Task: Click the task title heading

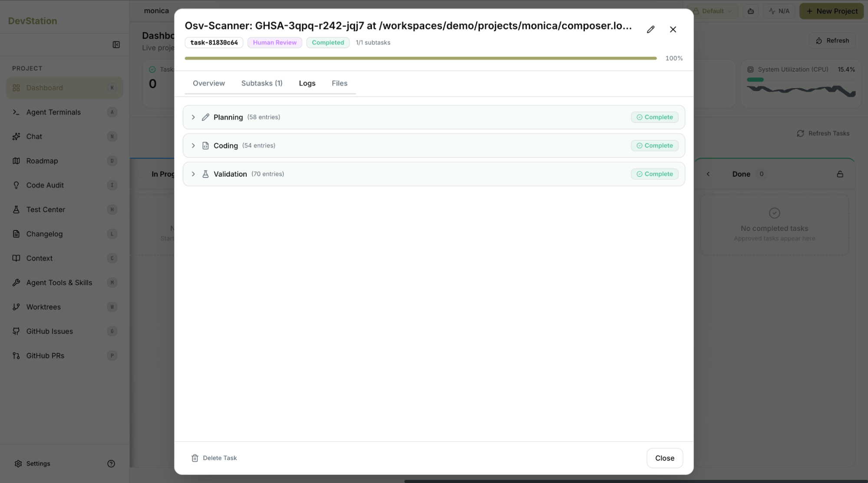Action: [408, 26]
